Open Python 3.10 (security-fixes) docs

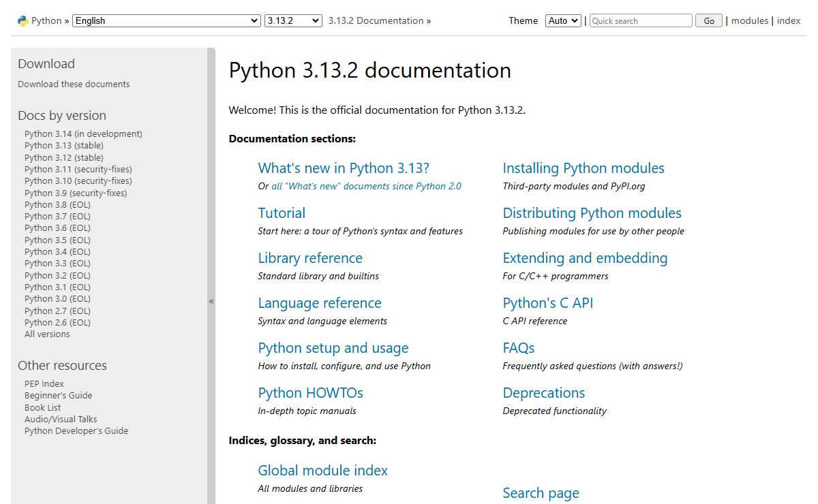tap(78, 181)
